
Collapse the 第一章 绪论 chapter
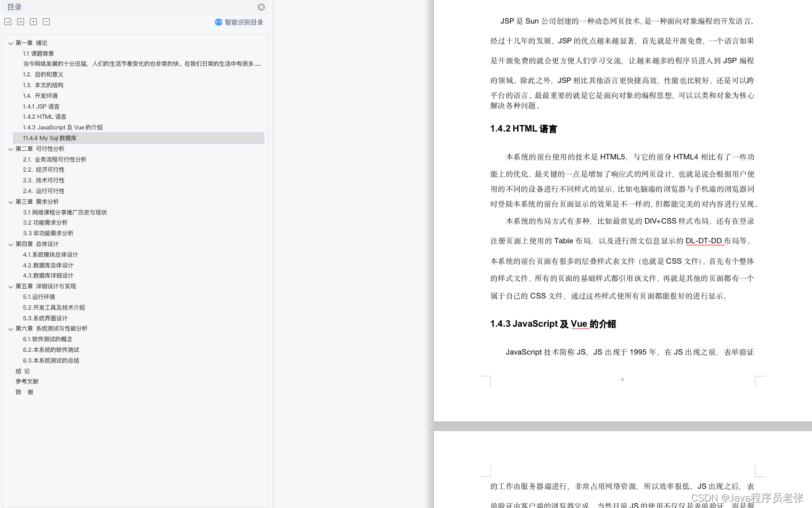[x=11, y=43]
